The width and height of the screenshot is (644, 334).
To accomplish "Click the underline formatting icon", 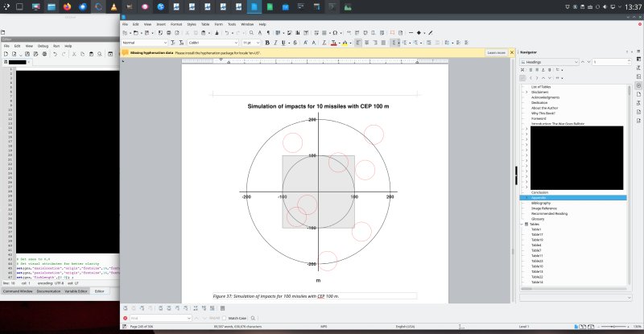I will 294,42.
